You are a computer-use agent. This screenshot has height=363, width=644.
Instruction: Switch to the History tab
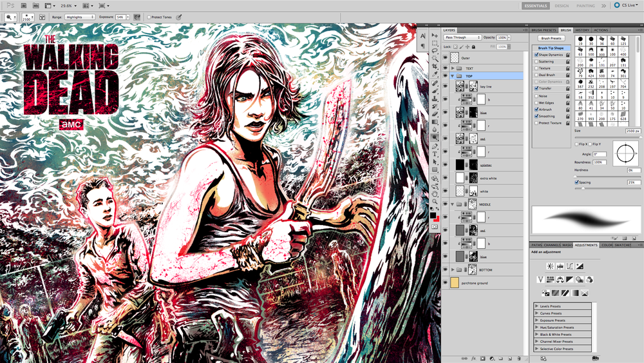click(582, 30)
